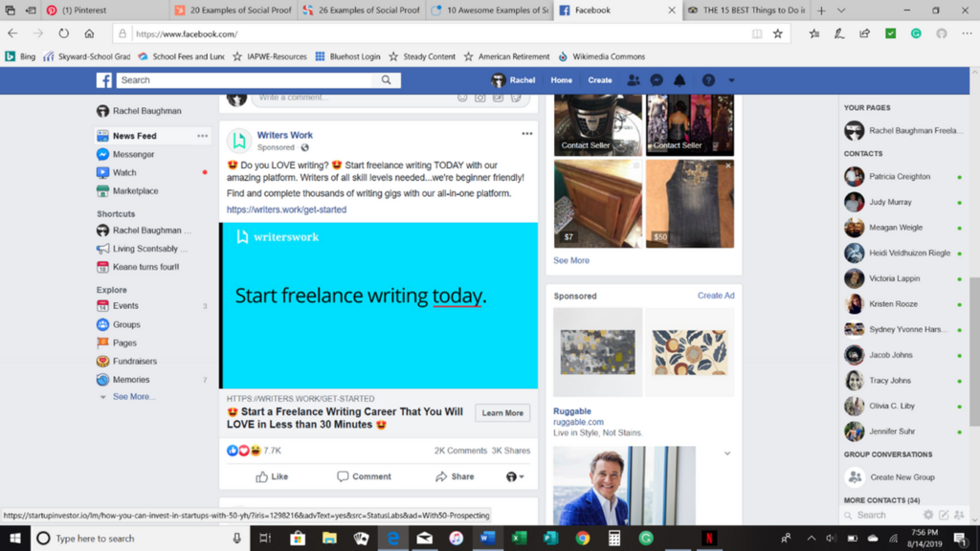Open Watch in the left sidebar
Viewport: 980px width, 551px height.
click(124, 172)
